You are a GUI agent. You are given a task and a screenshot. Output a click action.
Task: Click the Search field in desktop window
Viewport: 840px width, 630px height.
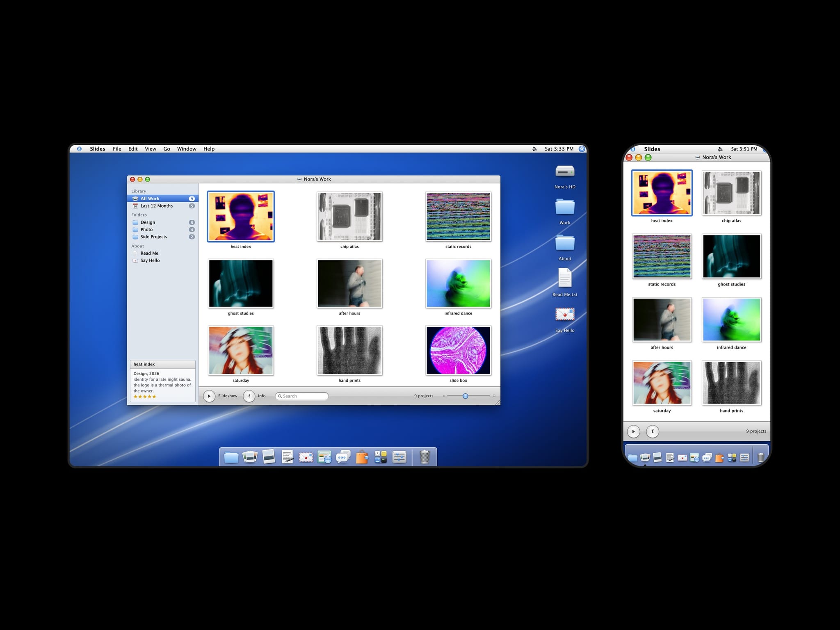point(302,396)
